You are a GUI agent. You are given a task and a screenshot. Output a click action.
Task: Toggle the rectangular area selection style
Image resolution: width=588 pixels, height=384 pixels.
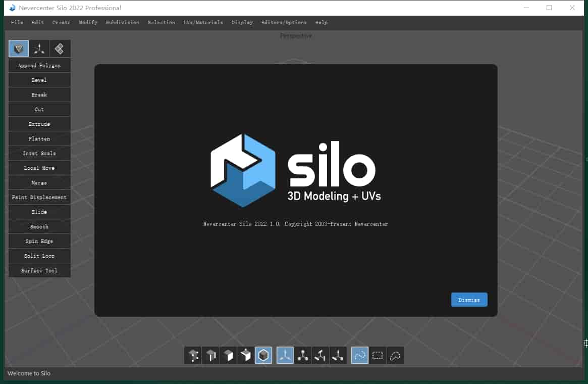[378, 356]
